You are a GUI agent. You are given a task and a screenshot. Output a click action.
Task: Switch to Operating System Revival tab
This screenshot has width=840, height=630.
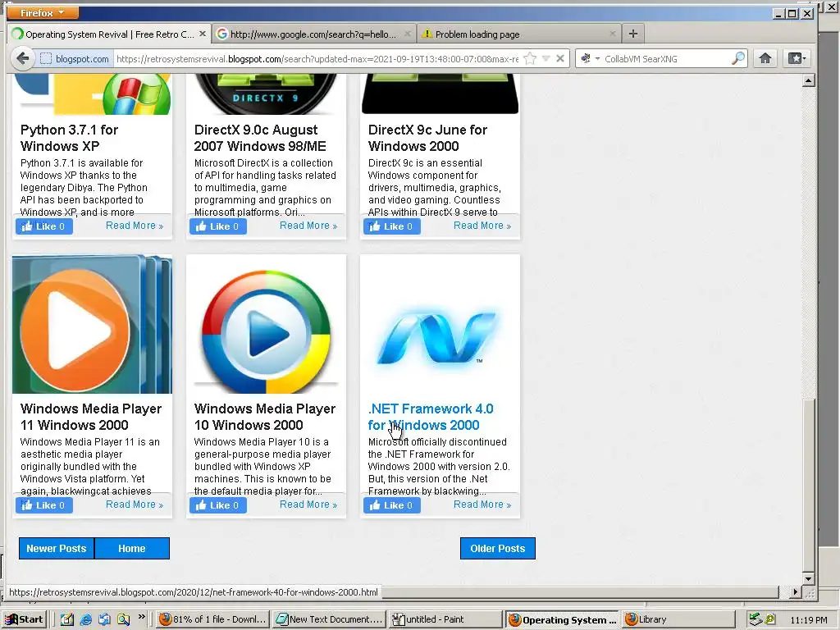click(x=109, y=34)
